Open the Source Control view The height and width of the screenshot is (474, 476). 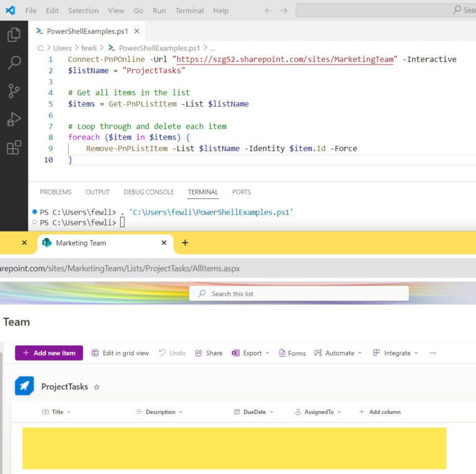(x=14, y=90)
